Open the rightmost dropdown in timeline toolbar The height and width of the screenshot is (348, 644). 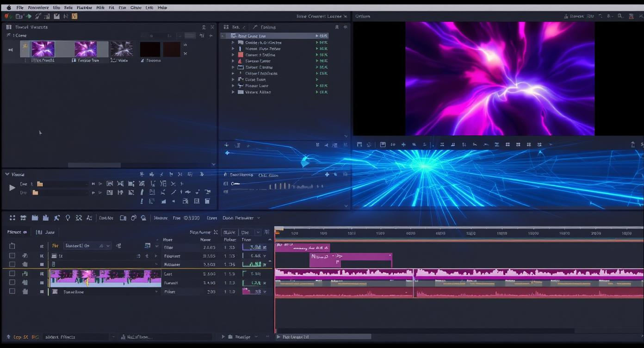259,218
